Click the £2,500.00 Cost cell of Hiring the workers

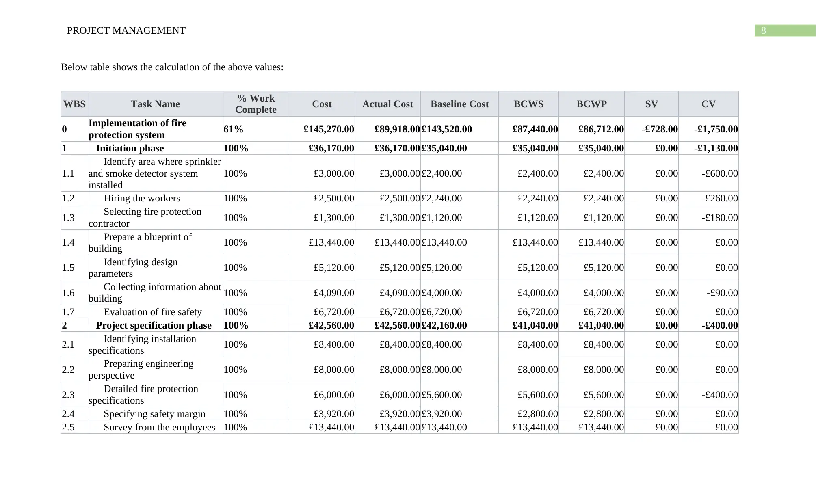(x=322, y=198)
